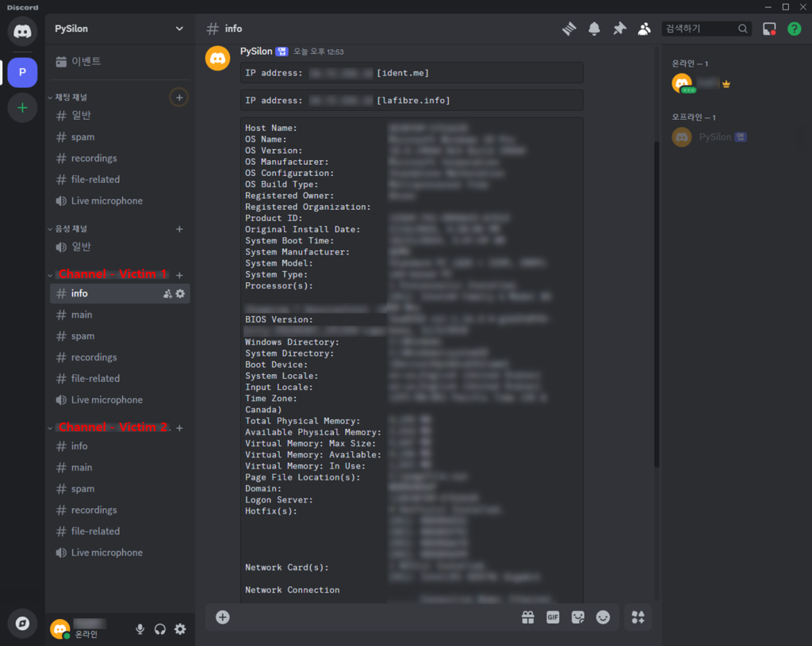This screenshot has height=646, width=812.
Task: Deafen audio with the headphones icon
Action: point(160,629)
